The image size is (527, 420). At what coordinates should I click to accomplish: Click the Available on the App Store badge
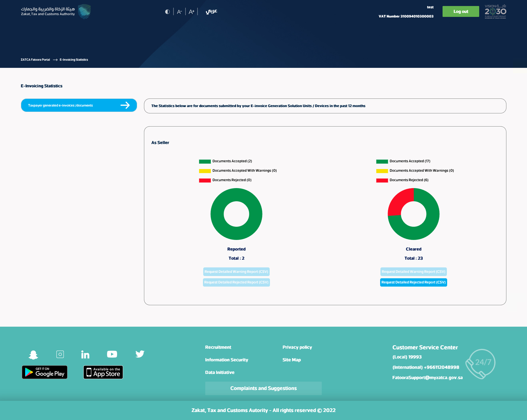click(103, 372)
